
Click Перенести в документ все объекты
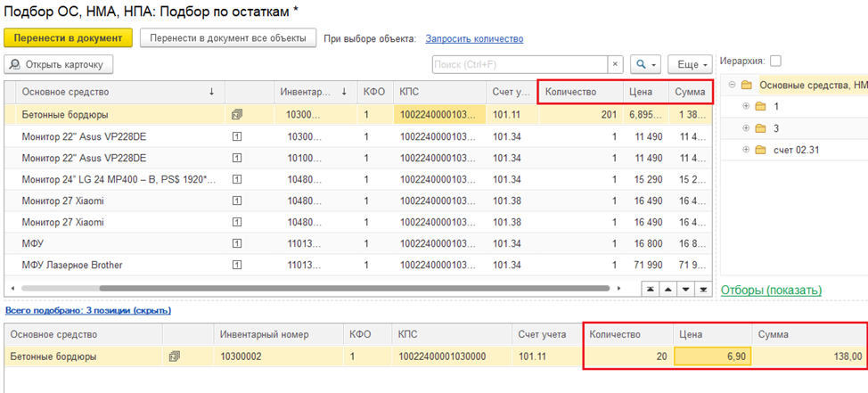227,38
